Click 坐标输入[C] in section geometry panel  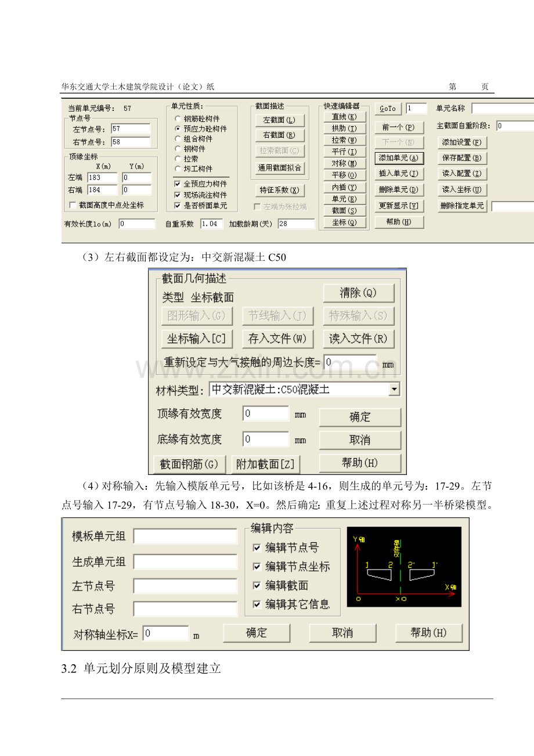(x=197, y=338)
